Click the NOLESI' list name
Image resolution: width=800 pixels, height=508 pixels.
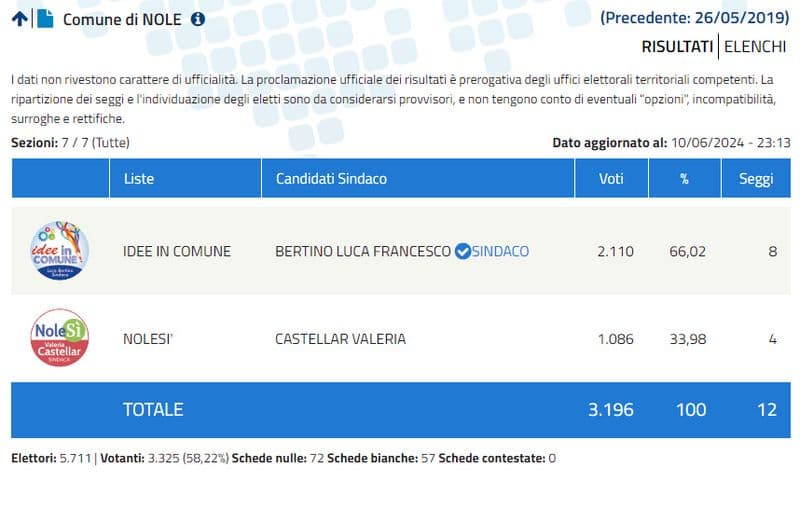coord(148,338)
